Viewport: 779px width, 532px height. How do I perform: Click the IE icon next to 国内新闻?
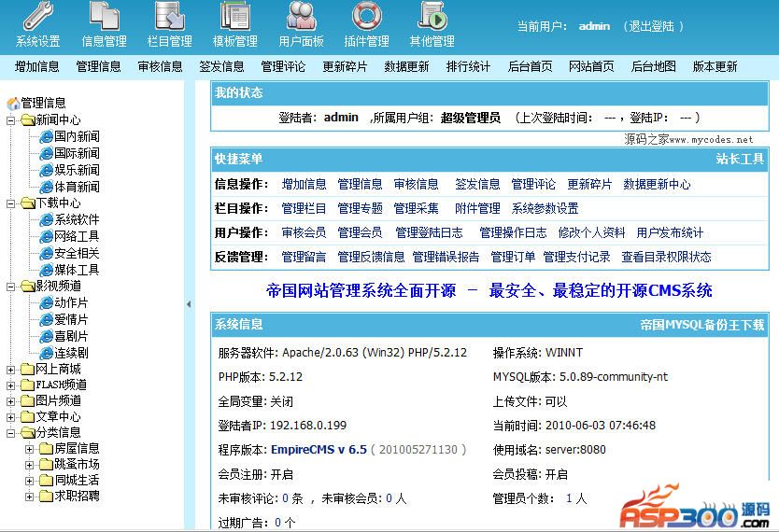[46, 136]
